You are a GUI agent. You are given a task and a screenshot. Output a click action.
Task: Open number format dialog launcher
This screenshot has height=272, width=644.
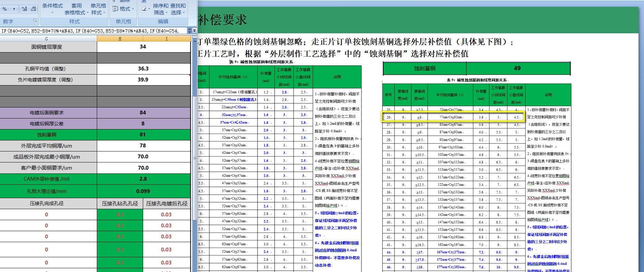[x=35, y=21]
